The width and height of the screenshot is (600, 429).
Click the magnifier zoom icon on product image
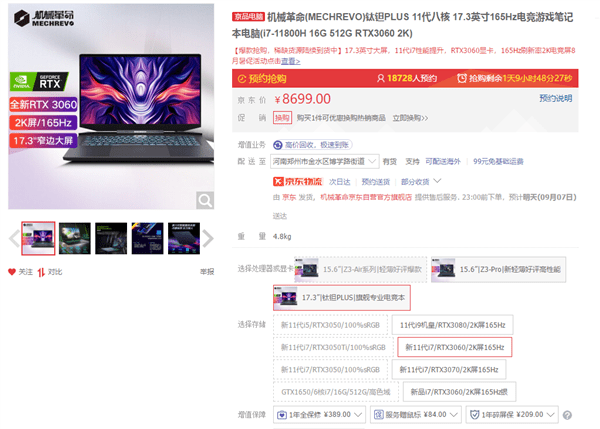coord(205,200)
